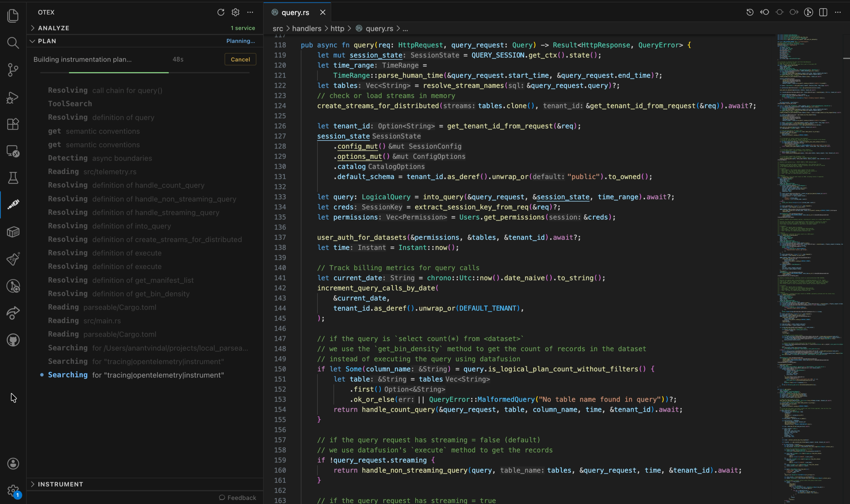
Task: Open editor more actions ellipsis
Action: point(838,12)
